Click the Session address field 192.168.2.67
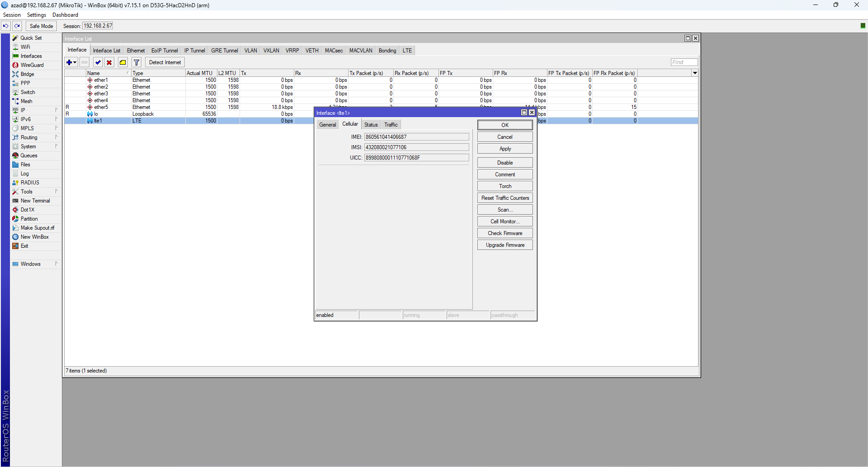This screenshot has height=467, width=868. 98,26
